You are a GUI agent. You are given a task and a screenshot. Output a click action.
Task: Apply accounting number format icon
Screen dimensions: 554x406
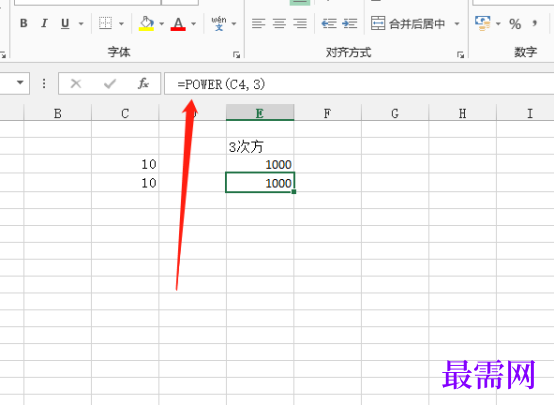[x=483, y=23]
